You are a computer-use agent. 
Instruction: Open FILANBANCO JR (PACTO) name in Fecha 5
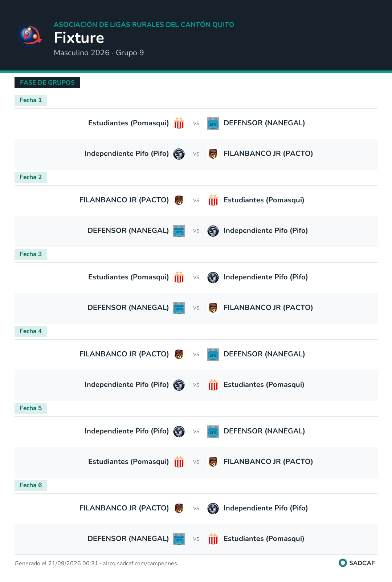tap(268, 462)
